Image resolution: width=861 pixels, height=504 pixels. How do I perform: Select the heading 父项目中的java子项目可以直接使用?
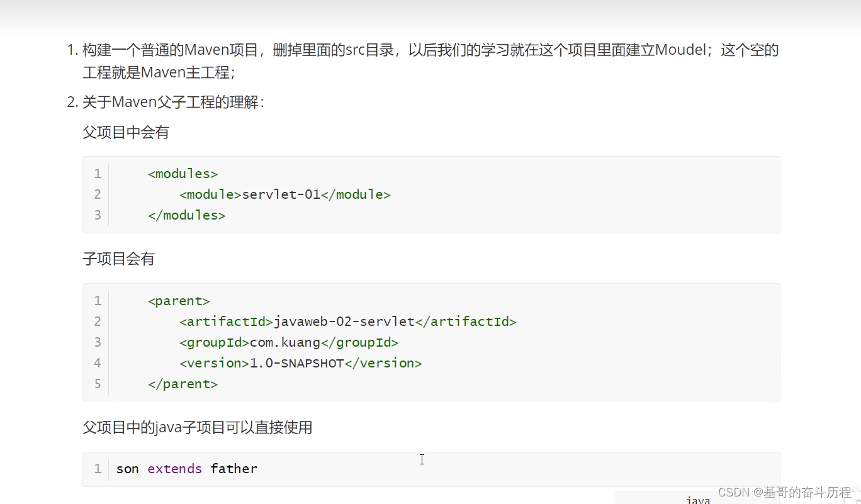(x=198, y=427)
